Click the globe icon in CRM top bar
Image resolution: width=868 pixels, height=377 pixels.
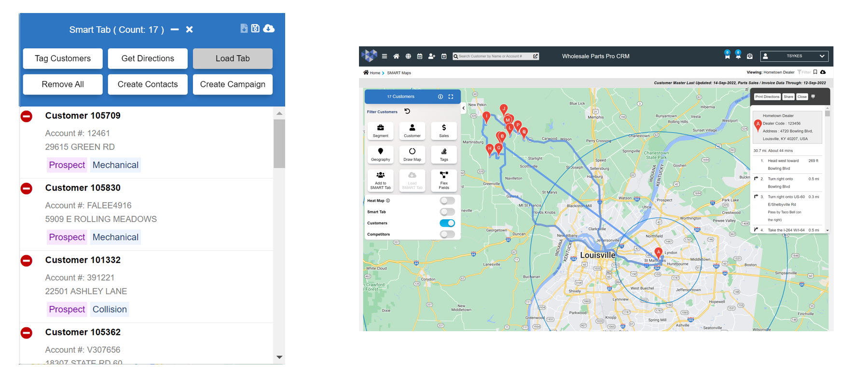[408, 56]
